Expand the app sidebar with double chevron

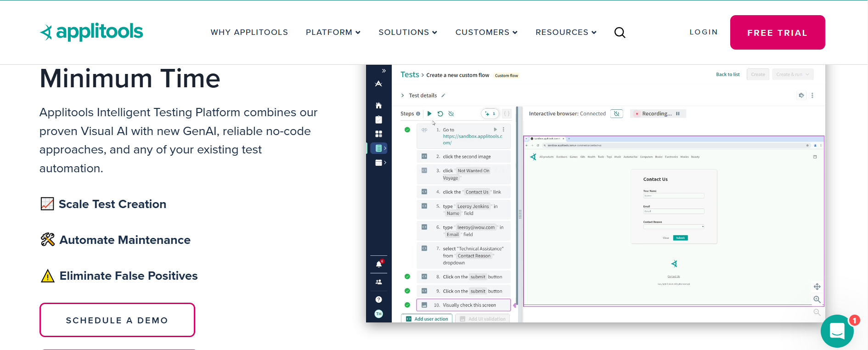[x=384, y=71]
